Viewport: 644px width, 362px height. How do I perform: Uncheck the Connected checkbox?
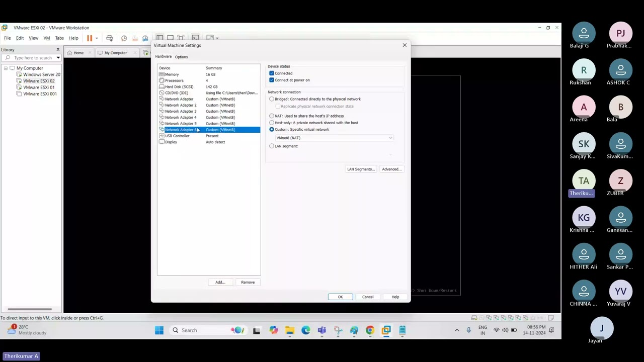tap(272, 73)
